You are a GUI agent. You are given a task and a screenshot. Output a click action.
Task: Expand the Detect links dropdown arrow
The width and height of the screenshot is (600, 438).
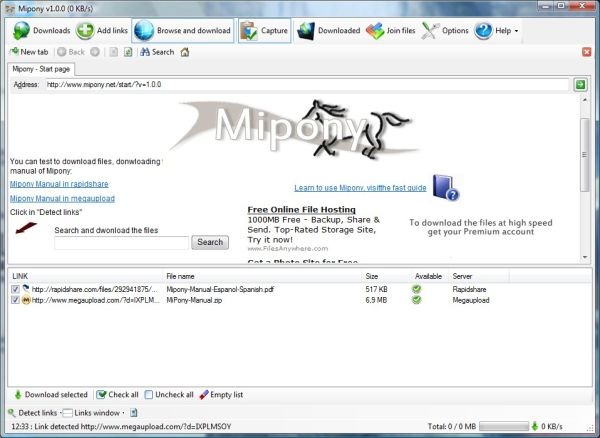click(61, 413)
